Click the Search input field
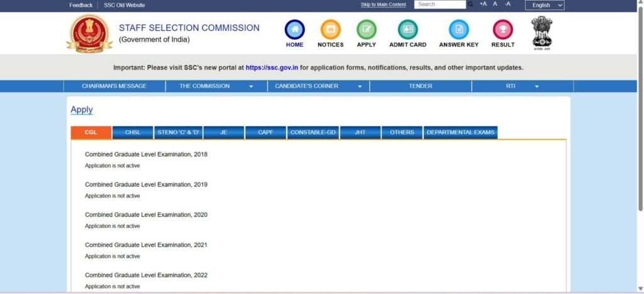This screenshot has height=294, width=644. point(440,4)
